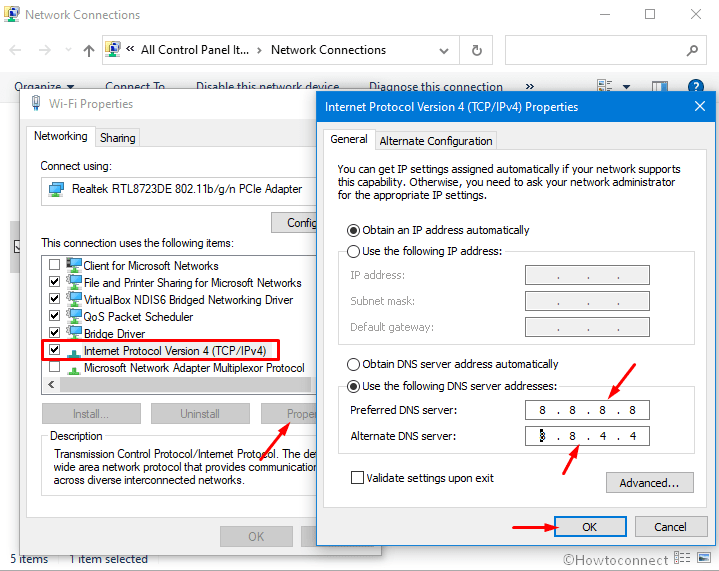
Task: Select Use the following DNS server addresses
Action: pyautogui.click(x=452, y=386)
